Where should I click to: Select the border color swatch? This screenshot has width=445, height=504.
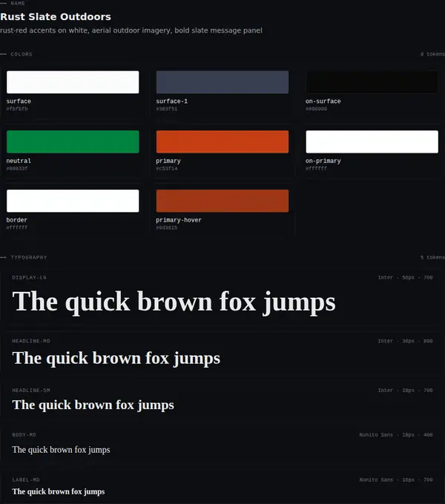pyautogui.click(x=73, y=201)
